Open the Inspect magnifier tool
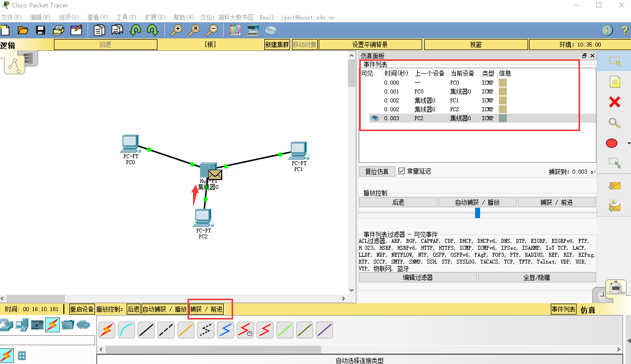 click(614, 123)
